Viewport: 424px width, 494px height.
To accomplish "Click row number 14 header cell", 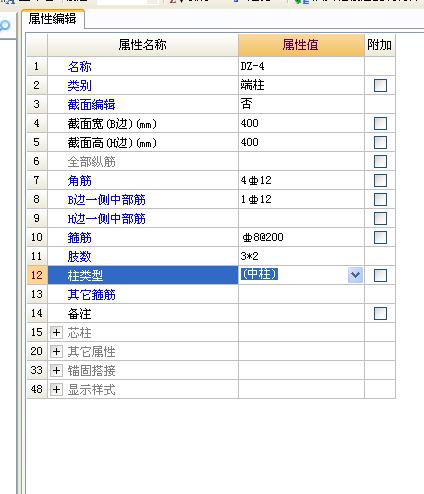I will point(37,313).
